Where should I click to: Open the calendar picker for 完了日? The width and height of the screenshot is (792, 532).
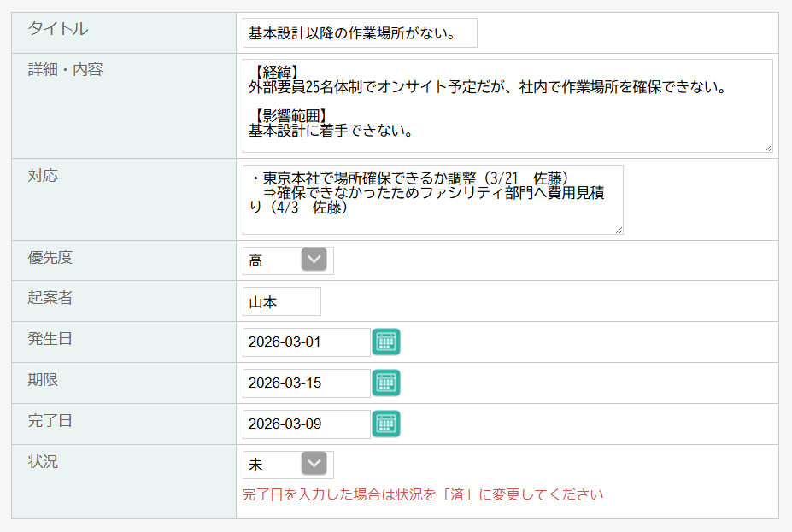(386, 424)
